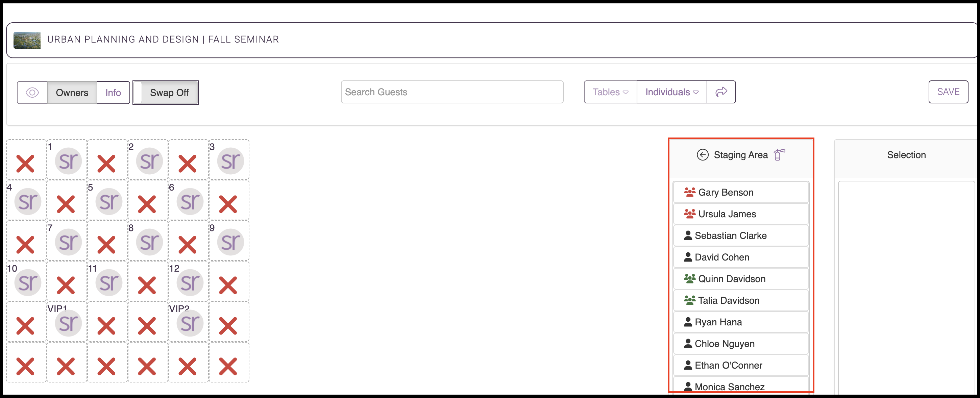The height and width of the screenshot is (398, 980).
Task: Select table 8 seat icon
Action: 149,242
